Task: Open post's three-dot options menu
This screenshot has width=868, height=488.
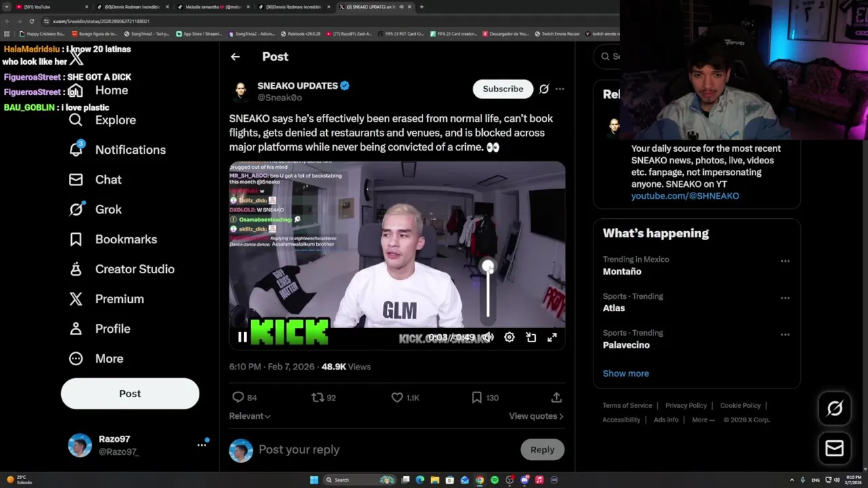Action: click(x=559, y=89)
